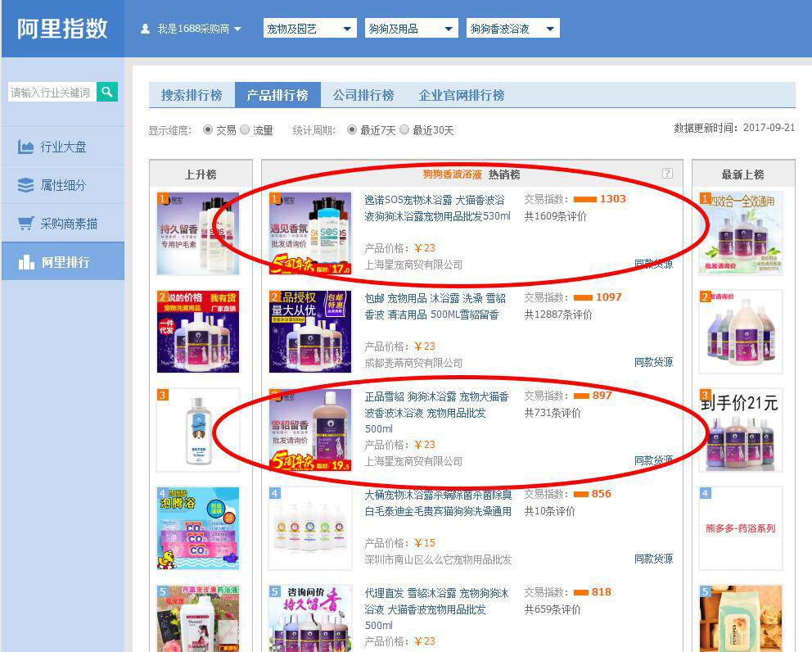The image size is (812, 652).
Task: Switch to the 企业官网排行榜 tab
Action: point(462,95)
